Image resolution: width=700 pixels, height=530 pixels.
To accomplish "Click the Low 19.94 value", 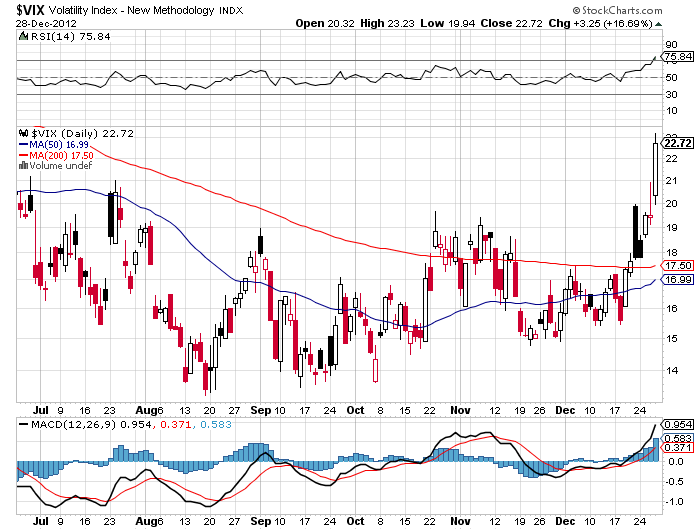I will coord(447,24).
